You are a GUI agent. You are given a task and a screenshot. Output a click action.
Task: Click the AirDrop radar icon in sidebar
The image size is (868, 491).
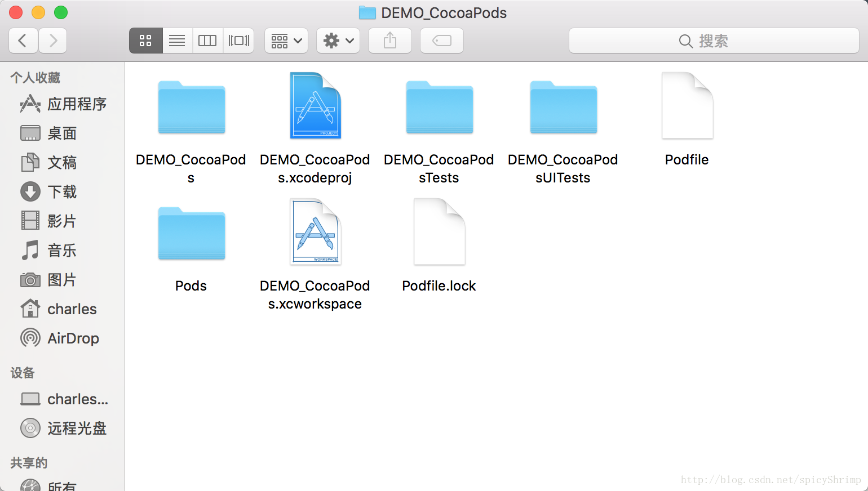(x=30, y=338)
